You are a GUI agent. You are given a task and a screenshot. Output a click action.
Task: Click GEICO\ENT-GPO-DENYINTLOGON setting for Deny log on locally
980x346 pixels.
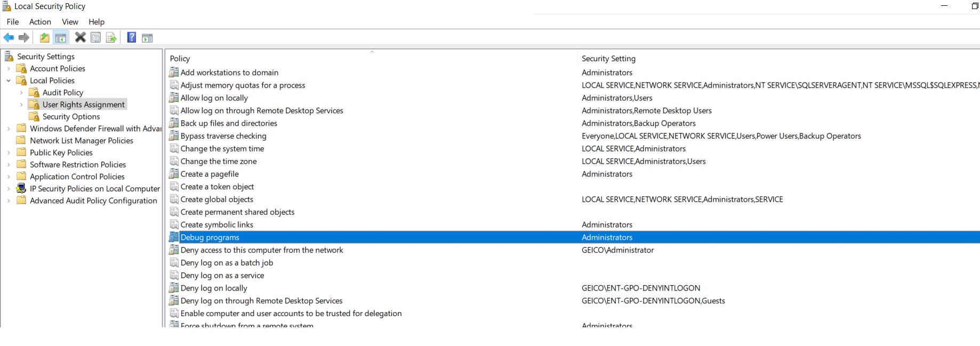641,288
